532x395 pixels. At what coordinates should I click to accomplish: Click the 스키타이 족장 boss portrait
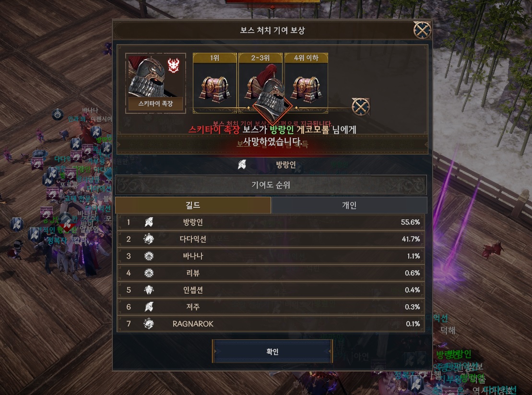(155, 83)
